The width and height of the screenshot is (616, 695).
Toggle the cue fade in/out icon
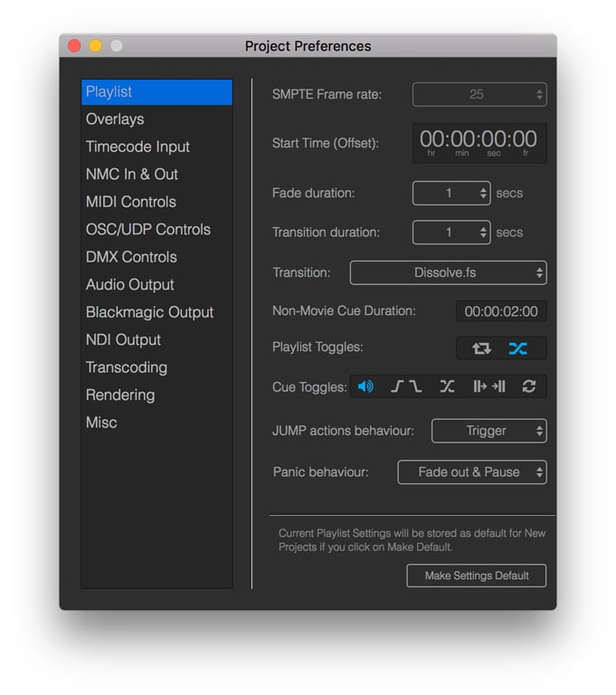point(406,386)
